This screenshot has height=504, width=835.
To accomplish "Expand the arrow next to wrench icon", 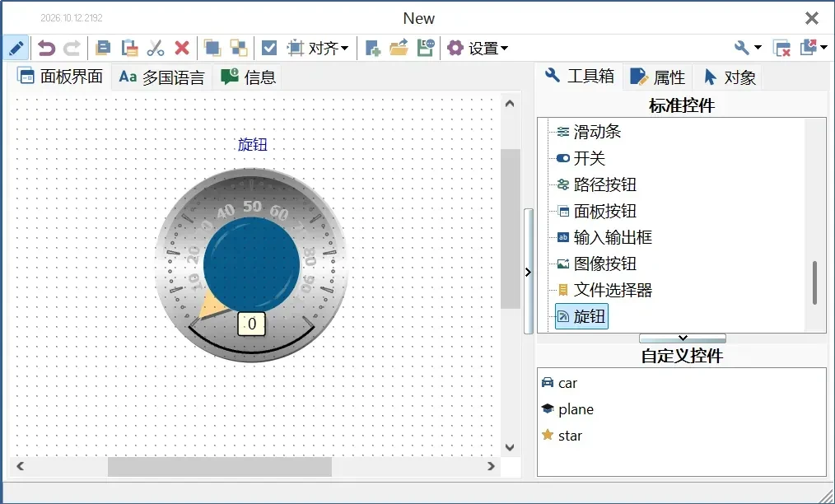I will click(x=758, y=48).
